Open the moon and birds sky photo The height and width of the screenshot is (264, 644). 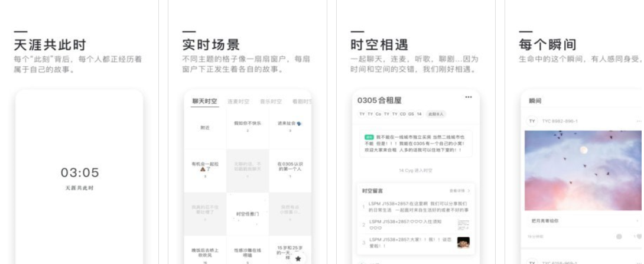(583, 170)
